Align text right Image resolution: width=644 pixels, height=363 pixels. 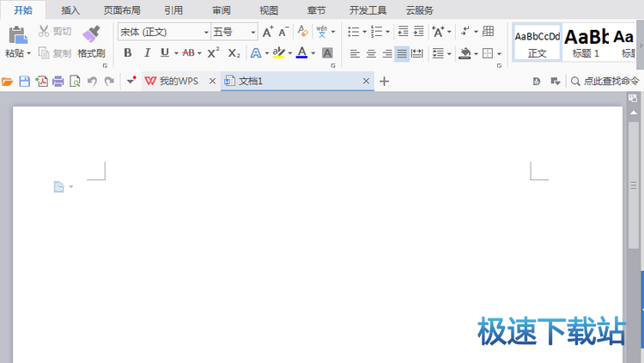click(x=387, y=53)
